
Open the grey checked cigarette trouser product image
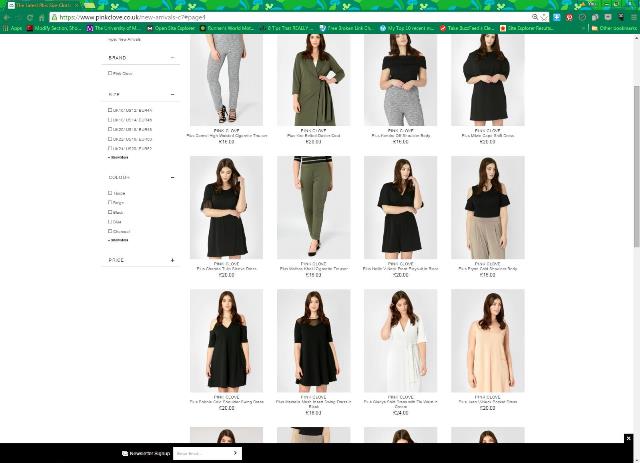tap(227, 80)
